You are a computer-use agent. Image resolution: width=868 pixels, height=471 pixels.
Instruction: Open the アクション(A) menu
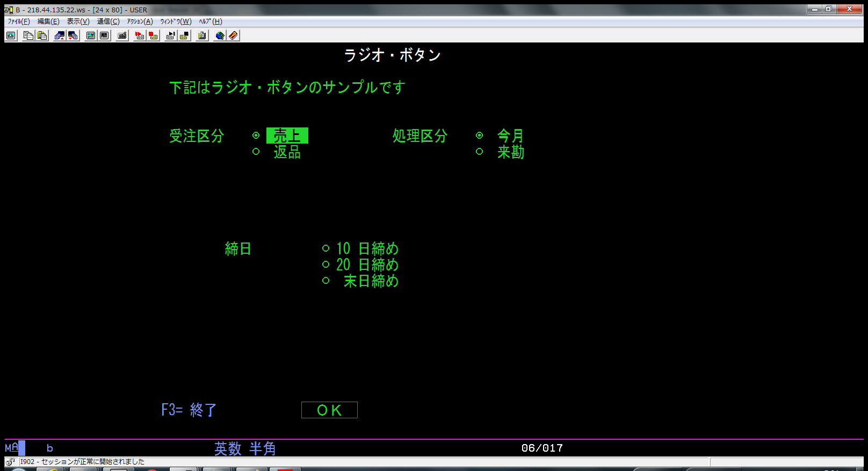[140, 22]
